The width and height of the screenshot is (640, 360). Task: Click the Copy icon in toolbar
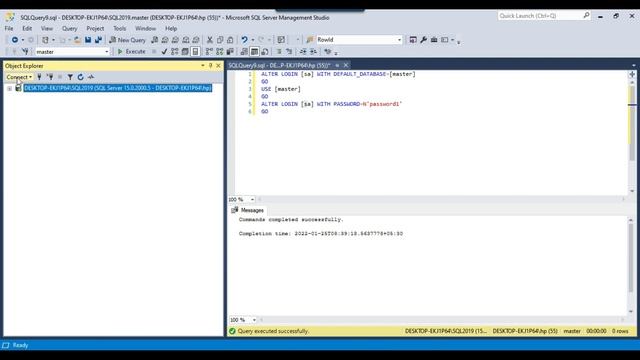[220, 40]
